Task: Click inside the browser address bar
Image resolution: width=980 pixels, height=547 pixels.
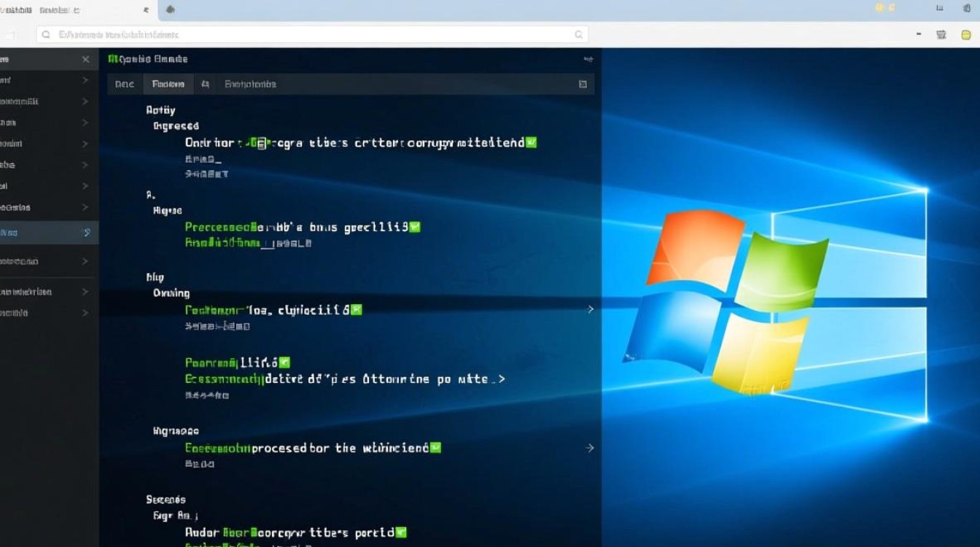Action: click(x=292, y=34)
